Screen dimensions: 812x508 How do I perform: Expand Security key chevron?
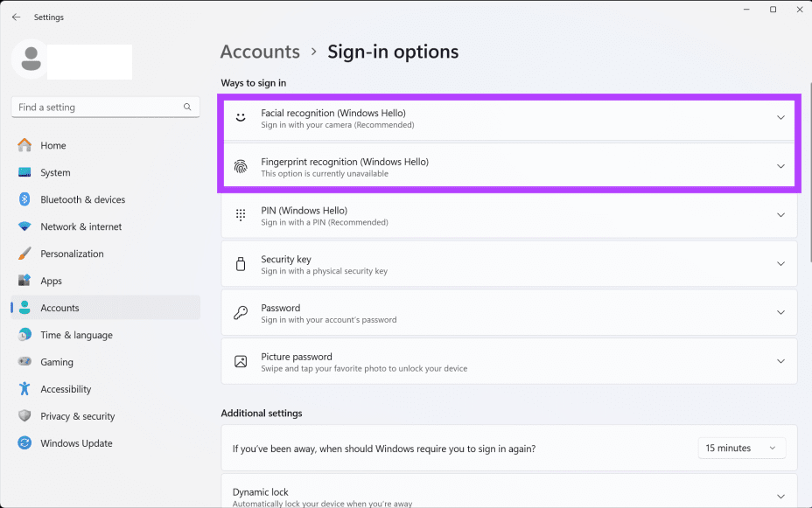780,264
